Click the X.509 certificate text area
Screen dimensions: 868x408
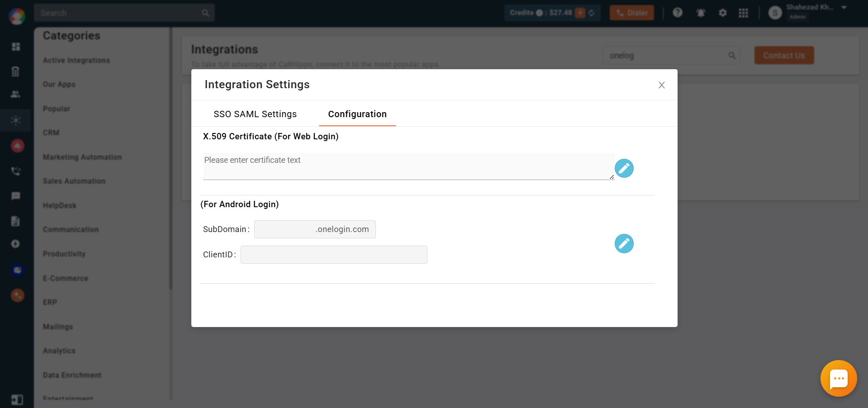pyautogui.click(x=408, y=166)
